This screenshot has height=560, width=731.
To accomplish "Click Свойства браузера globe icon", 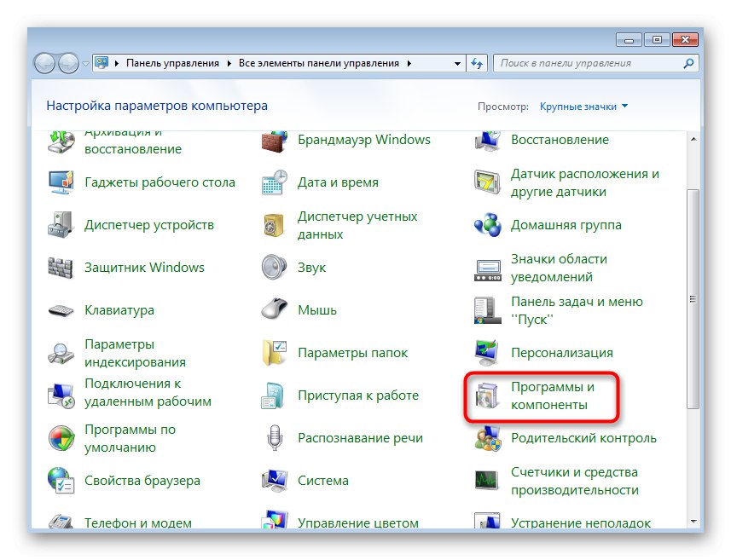I will (x=61, y=481).
